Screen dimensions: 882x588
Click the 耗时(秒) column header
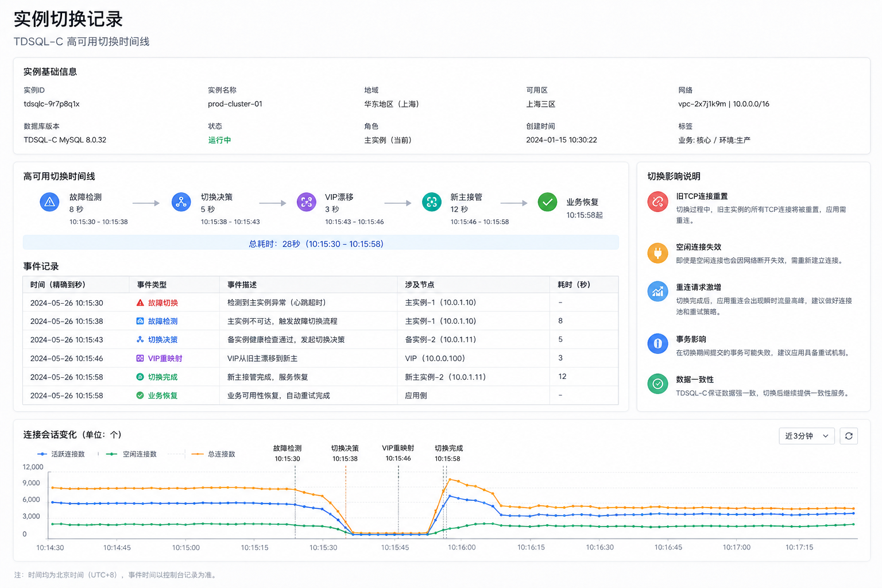(574, 285)
